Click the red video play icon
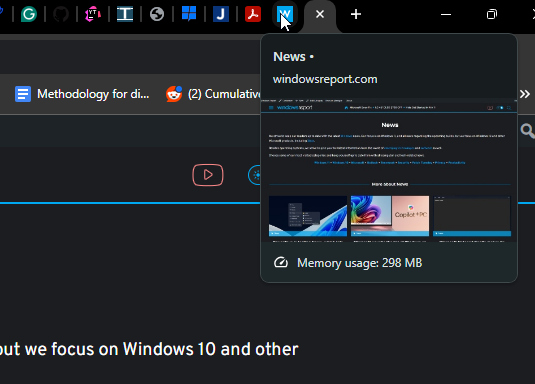This screenshot has width=535, height=384. (208, 175)
